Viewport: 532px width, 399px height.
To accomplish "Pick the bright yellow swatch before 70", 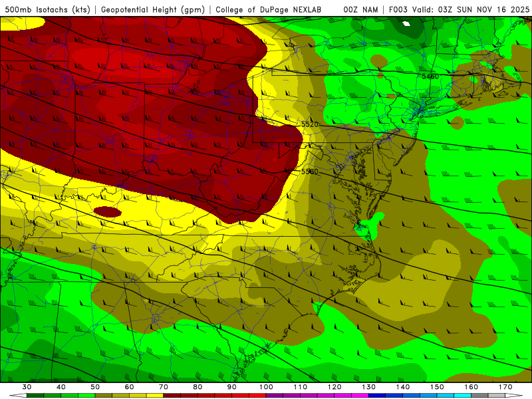I will (x=155, y=396).
